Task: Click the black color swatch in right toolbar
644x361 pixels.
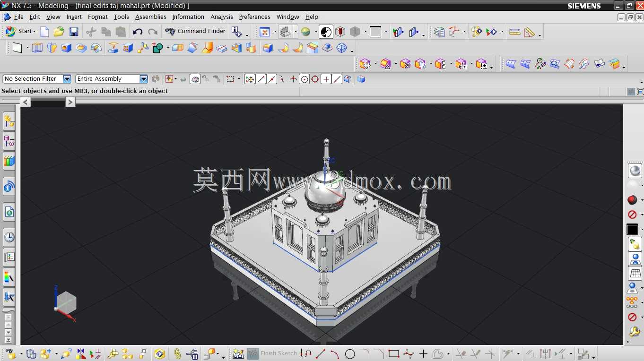Action: point(632,230)
